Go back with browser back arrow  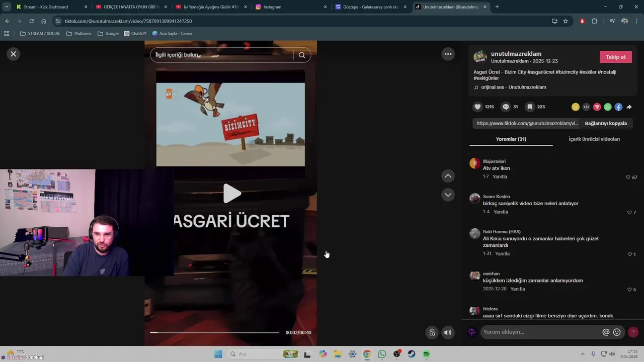(7, 21)
